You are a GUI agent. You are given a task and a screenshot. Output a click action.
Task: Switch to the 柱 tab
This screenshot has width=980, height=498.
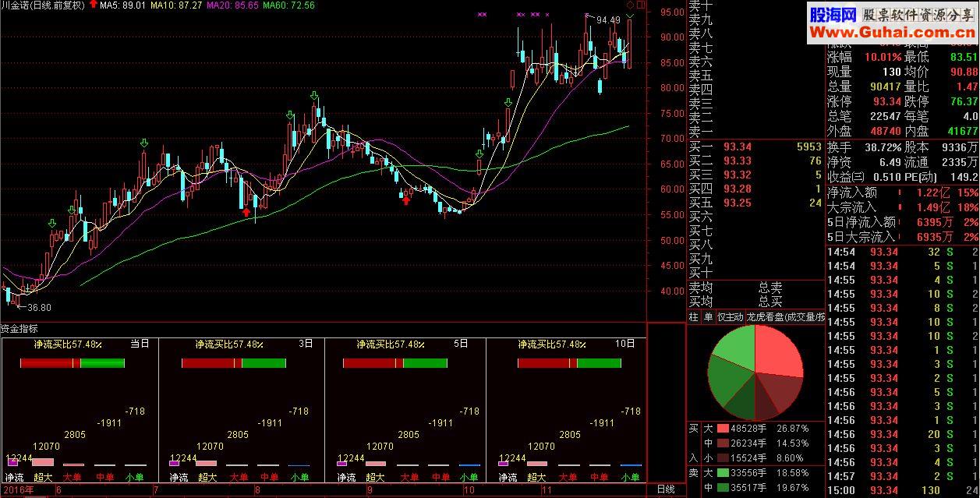(x=693, y=317)
